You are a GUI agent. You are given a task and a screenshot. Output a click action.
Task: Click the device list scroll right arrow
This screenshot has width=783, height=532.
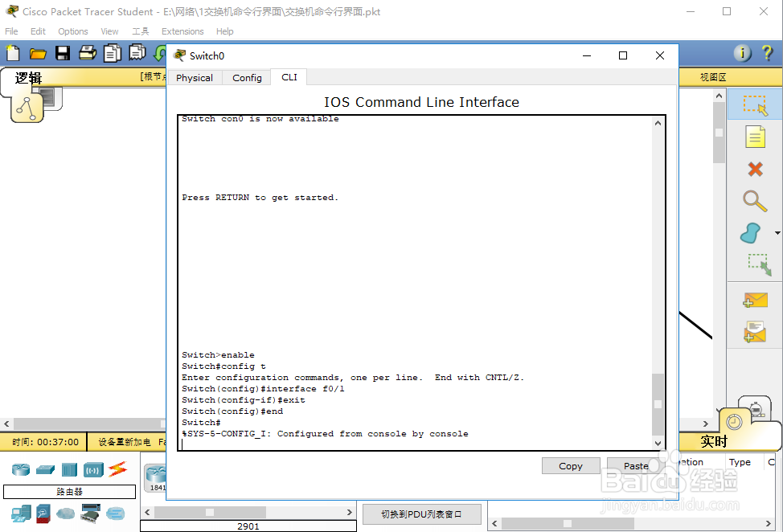[x=350, y=512]
